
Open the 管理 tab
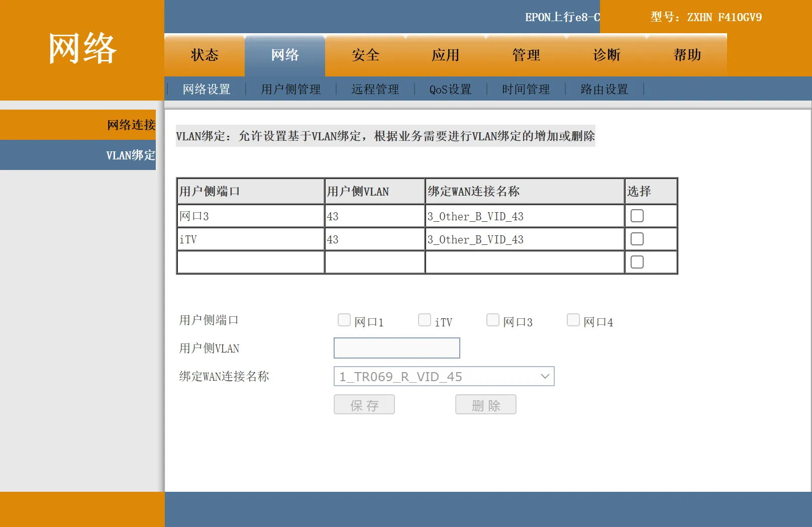[526, 55]
